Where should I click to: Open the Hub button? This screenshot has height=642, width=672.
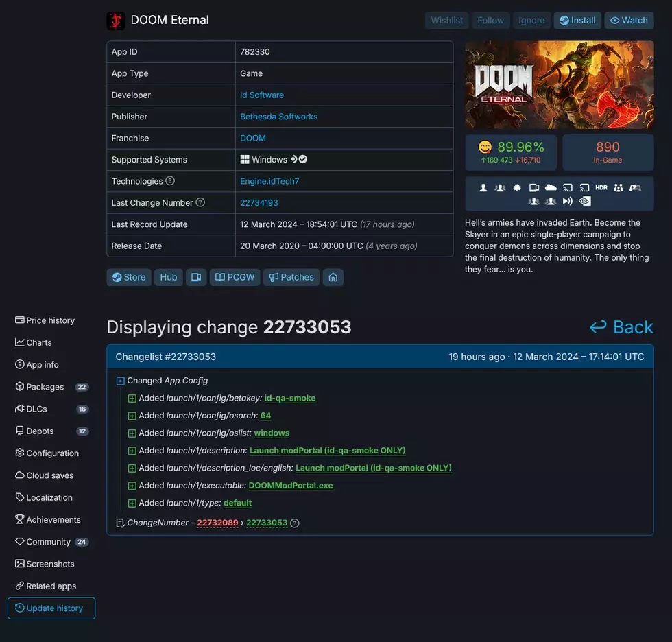169,277
